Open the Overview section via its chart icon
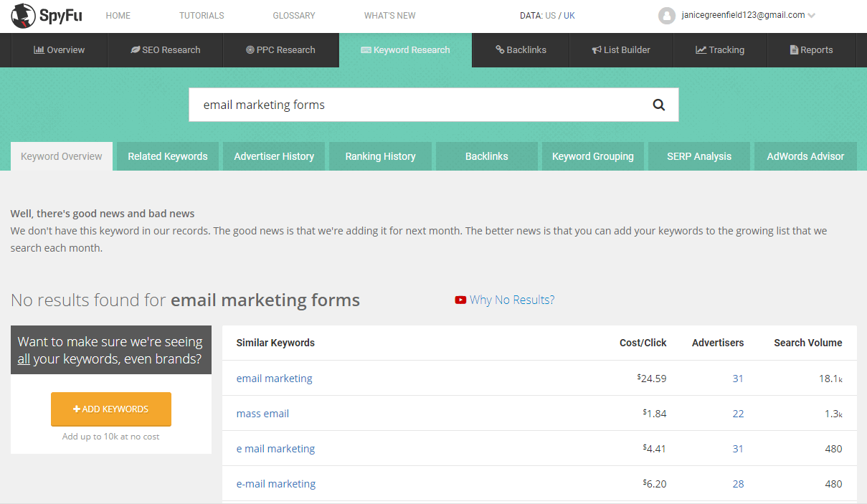Viewport: 867px width, 504px height. click(37, 49)
